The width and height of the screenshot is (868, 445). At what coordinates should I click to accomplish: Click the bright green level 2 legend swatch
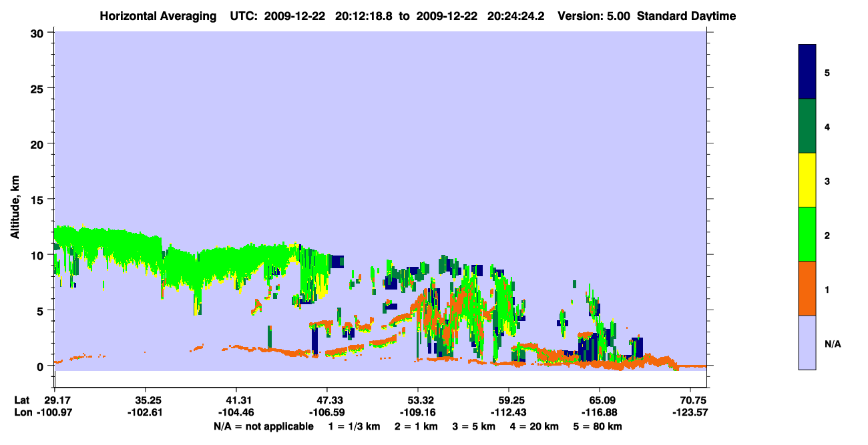tap(807, 234)
